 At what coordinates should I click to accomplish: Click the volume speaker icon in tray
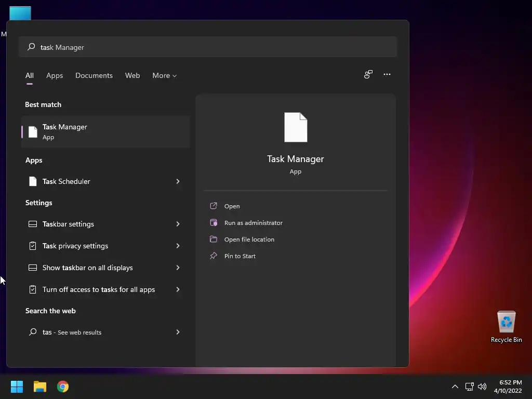coord(482,387)
